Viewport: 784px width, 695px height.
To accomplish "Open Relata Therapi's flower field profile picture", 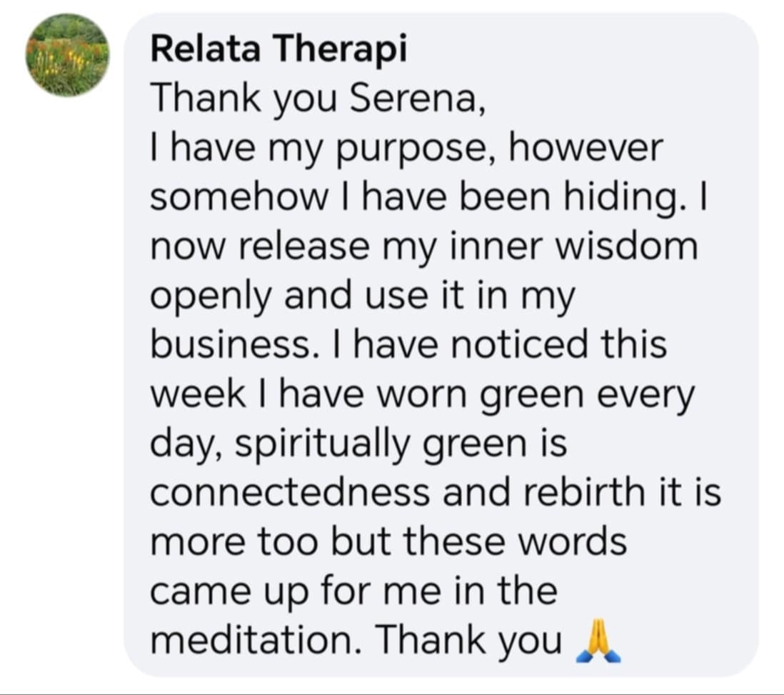I will 67,55.
